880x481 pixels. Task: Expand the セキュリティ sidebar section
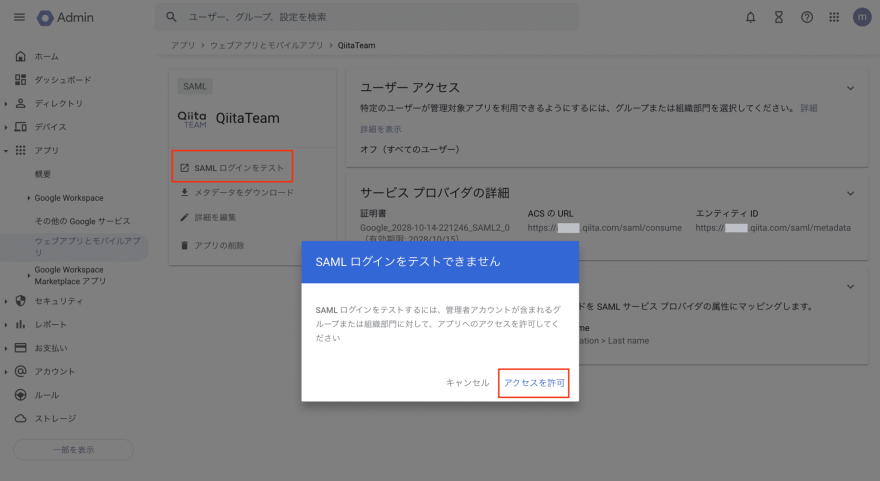tap(6, 301)
